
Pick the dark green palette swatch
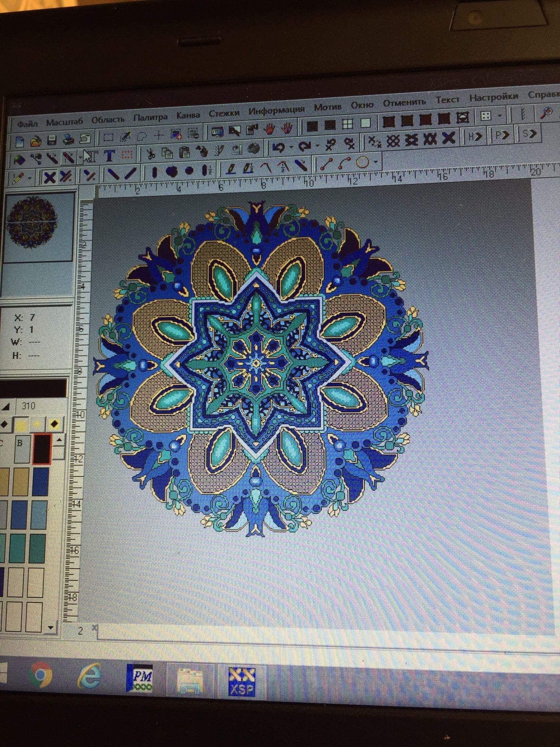coord(37,548)
